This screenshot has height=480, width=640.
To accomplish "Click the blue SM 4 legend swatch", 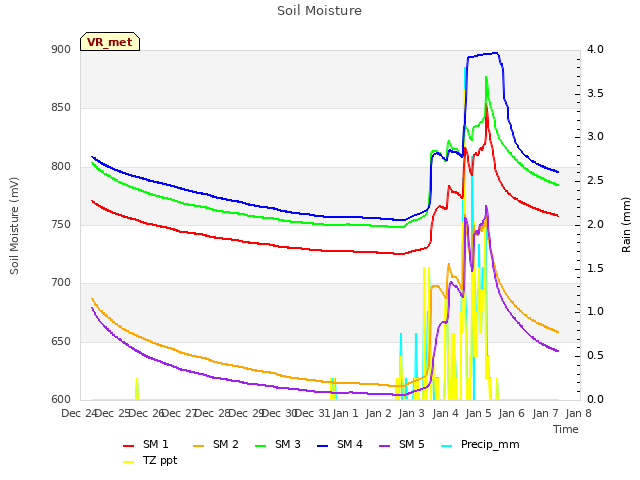I will click(323, 446).
